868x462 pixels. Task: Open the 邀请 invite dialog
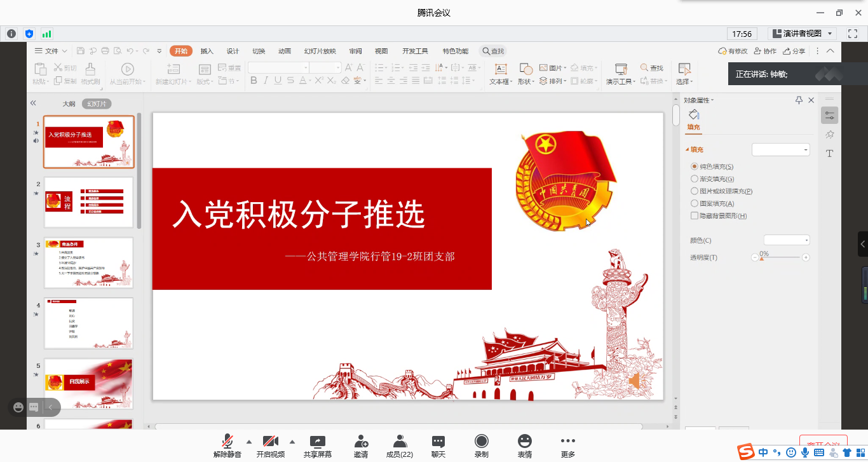[x=361, y=446]
